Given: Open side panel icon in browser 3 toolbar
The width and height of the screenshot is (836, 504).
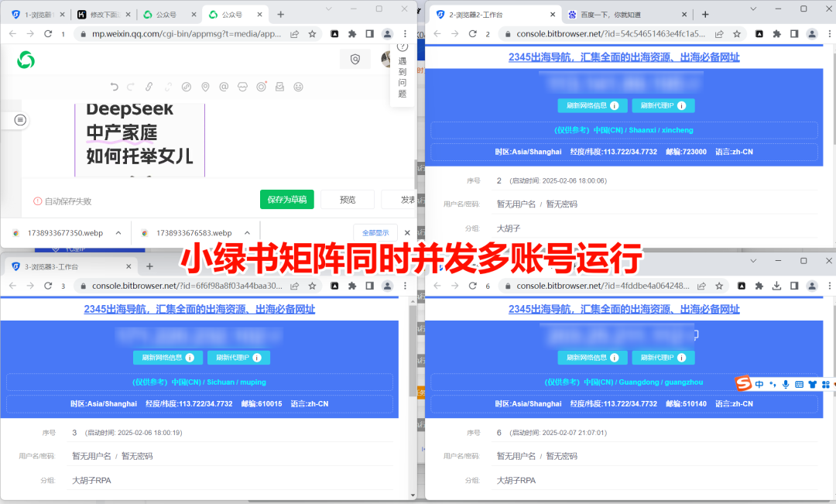Looking at the screenshot, I should pyautogui.click(x=369, y=286).
